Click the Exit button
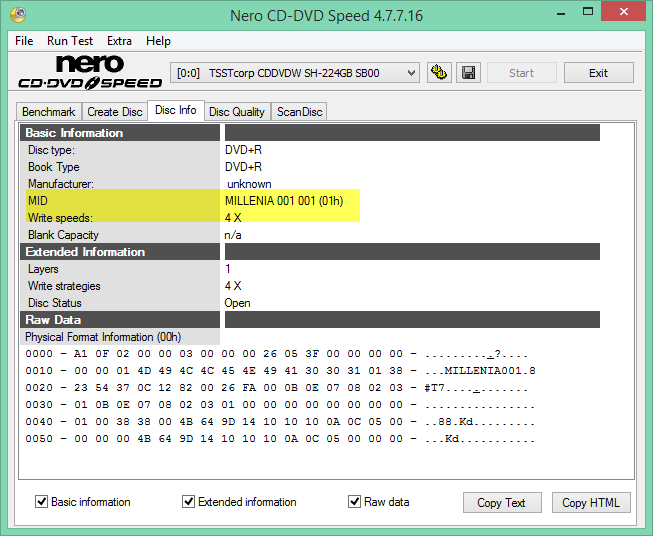 (598, 73)
